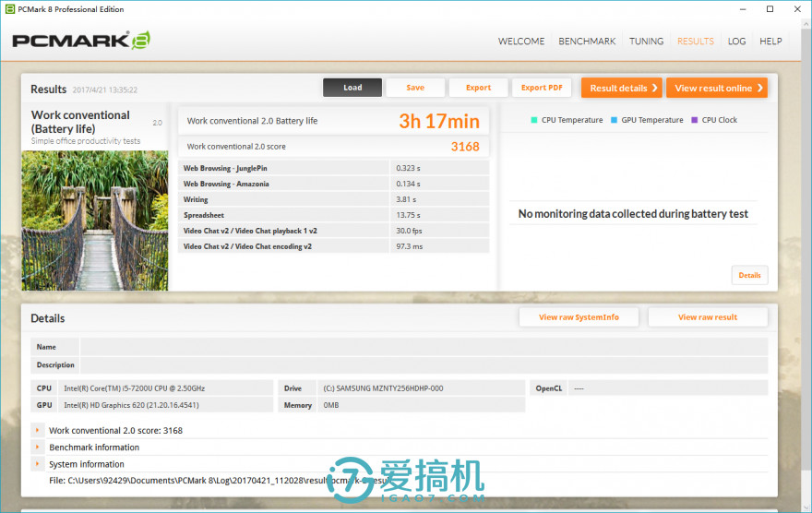
Task: Click the Description input field
Action: click(x=424, y=365)
